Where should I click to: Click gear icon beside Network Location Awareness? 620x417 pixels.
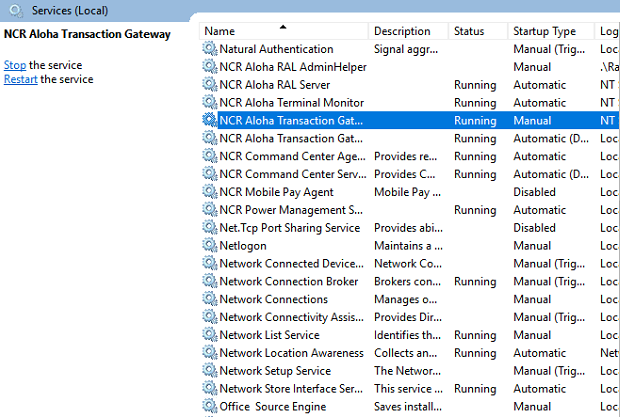click(210, 353)
